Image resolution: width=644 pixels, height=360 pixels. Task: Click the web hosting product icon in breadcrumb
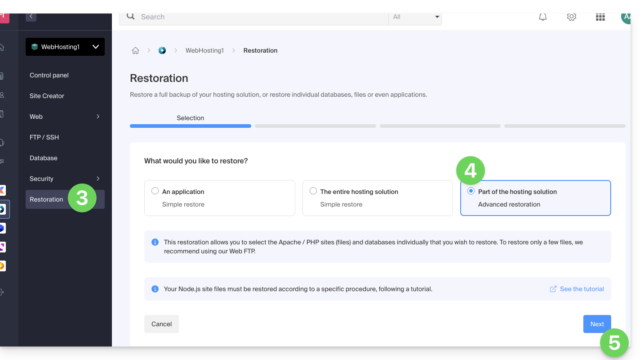coord(162,51)
